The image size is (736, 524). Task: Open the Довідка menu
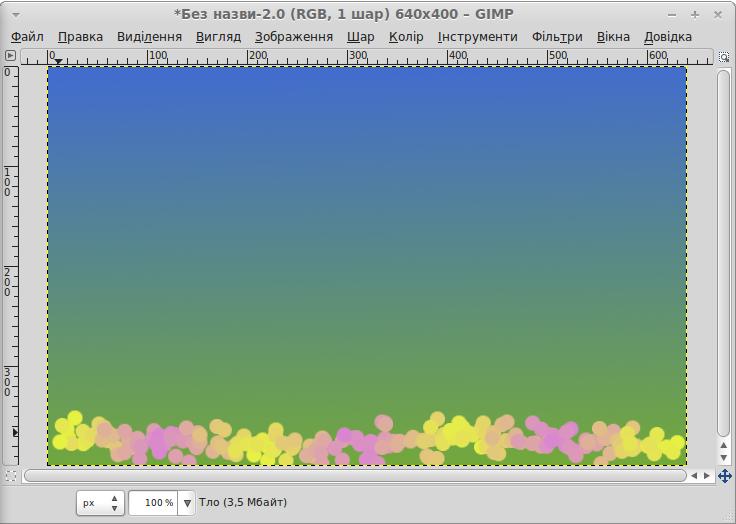click(x=668, y=37)
